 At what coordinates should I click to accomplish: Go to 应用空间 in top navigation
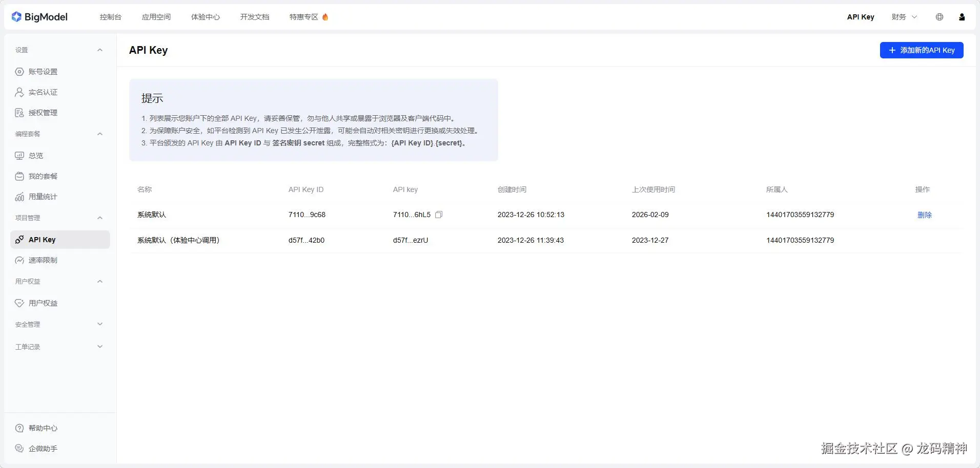coord(156,17)
